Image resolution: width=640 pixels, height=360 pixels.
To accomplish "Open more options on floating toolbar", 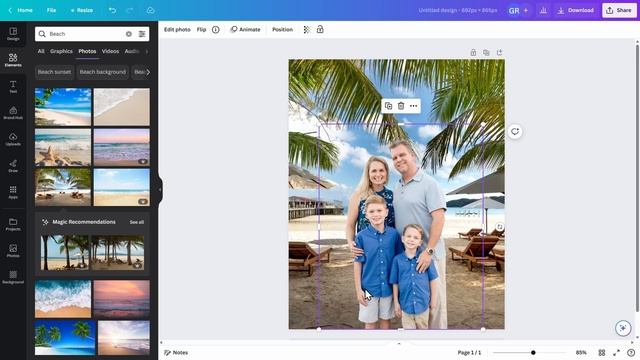I will pyautogui.click(x=413, y=106).
